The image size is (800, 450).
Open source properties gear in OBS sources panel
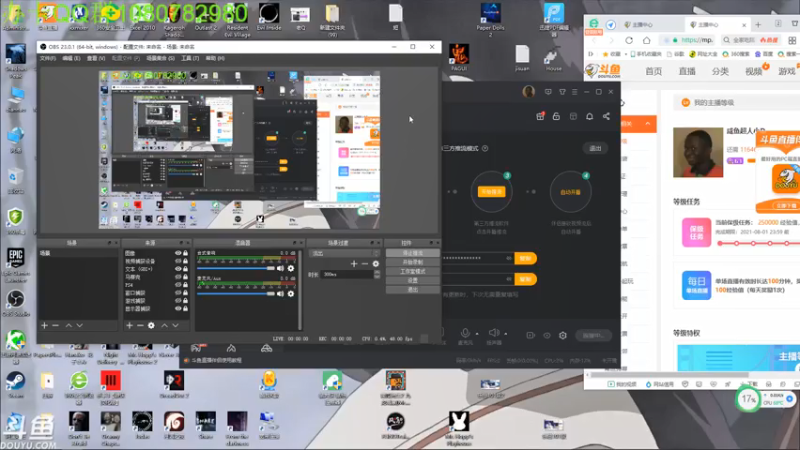point(151,326)
